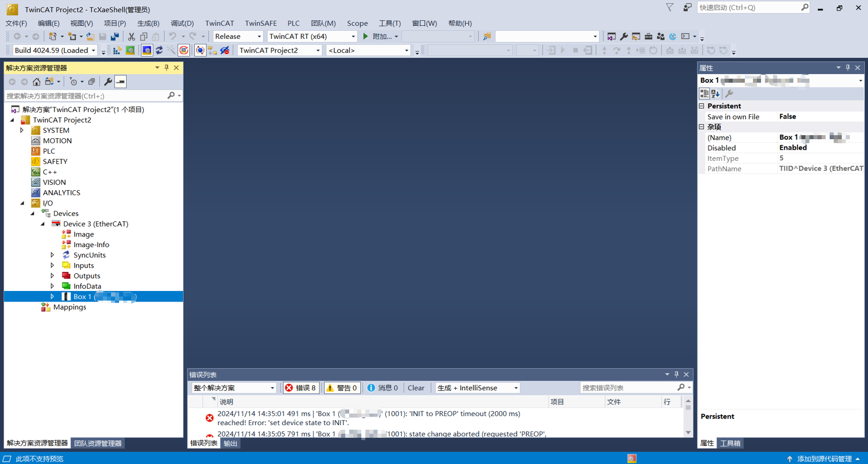868x464 pixels.
Task: Click 添加到源代码管理 in status bar
Action: click(825, 459)
